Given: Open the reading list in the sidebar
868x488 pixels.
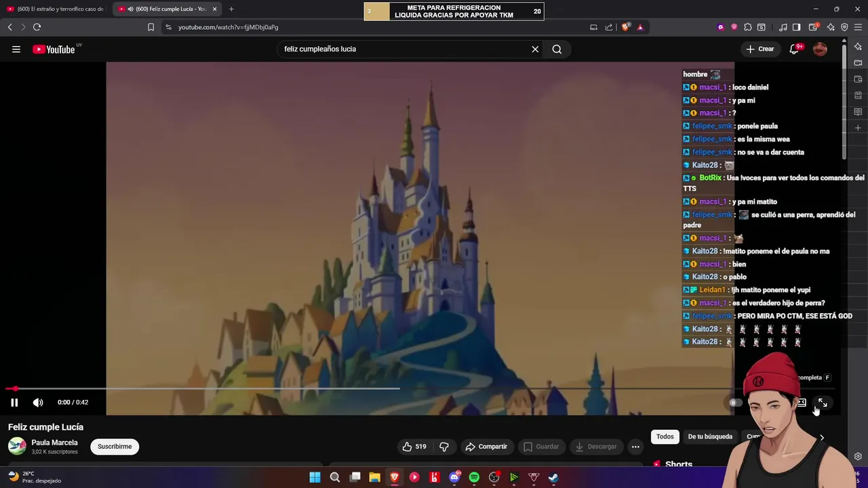Looking at the screenshot, I should 858,112.
